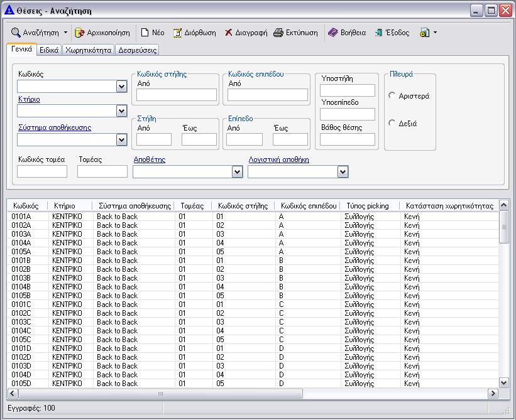Screen dimensions: 516x420
Task: Switch to the Ειδικά tab
Action: click(49, 50)
